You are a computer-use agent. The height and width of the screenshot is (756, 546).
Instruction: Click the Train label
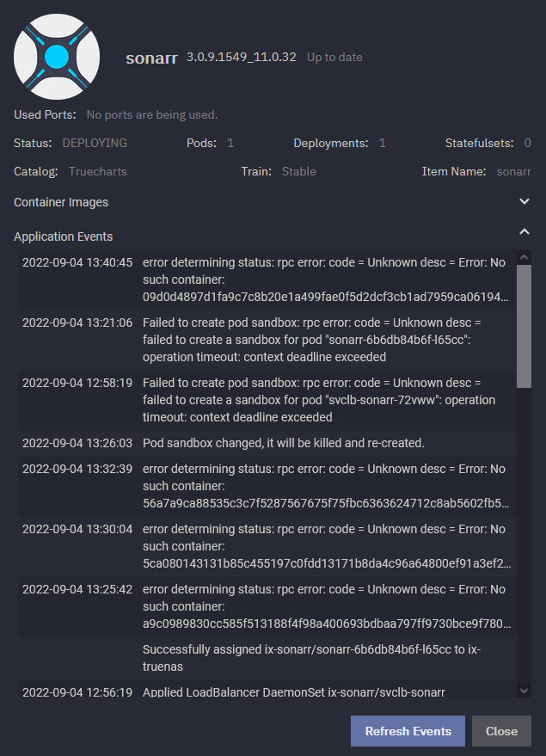(256, 172)
